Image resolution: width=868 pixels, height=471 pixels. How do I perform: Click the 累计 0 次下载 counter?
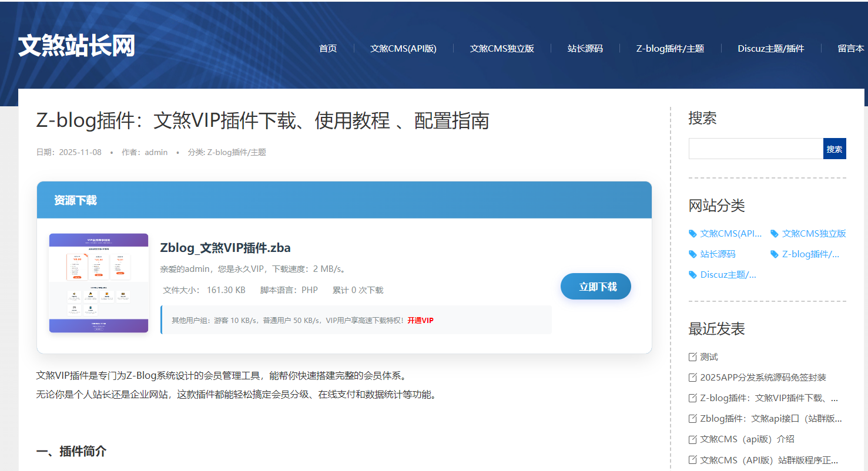click(358, 290)
